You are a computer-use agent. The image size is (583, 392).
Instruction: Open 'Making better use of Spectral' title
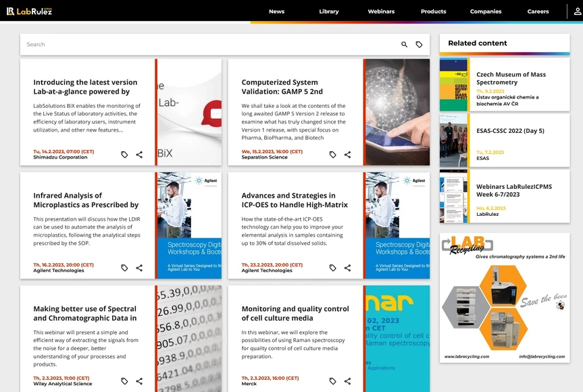(x=84, y=313)
